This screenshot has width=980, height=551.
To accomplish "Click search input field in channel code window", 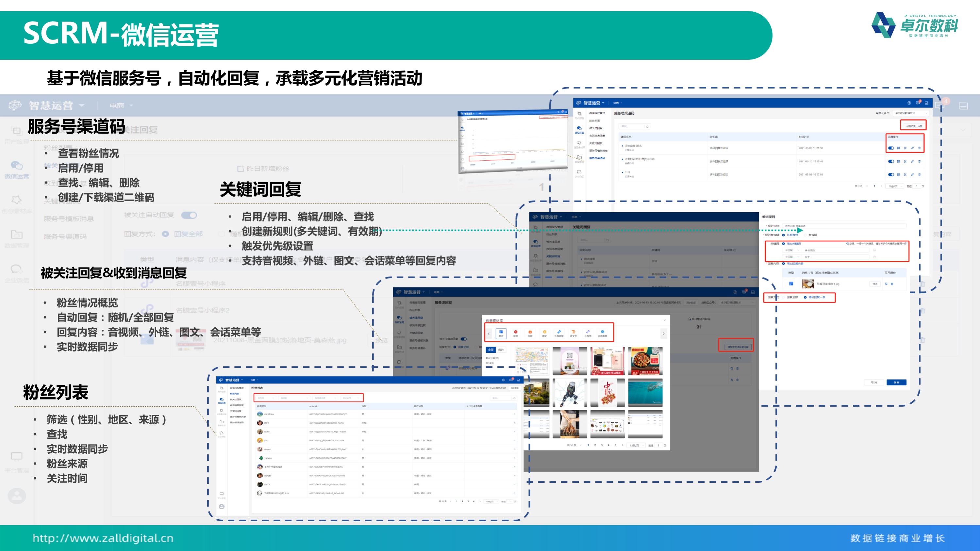I will point(632,126).
